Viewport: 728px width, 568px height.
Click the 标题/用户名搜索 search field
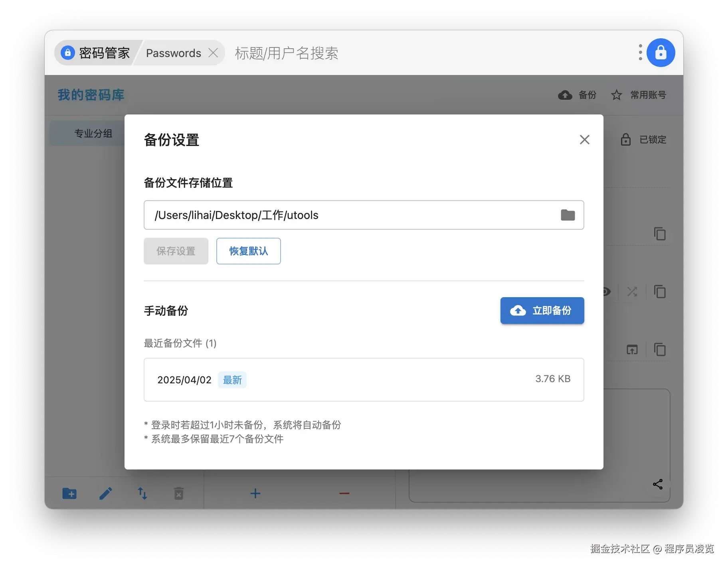tap(287, 53)
